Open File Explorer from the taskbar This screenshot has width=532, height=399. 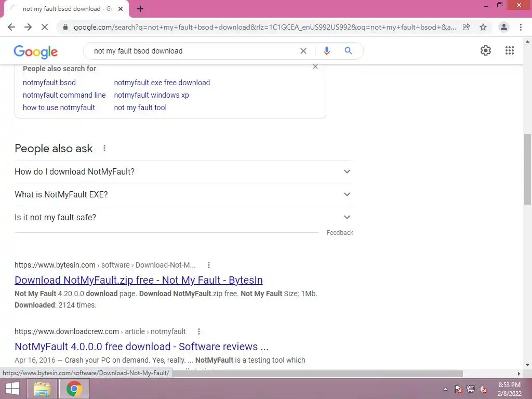click(x=42, y=389)
